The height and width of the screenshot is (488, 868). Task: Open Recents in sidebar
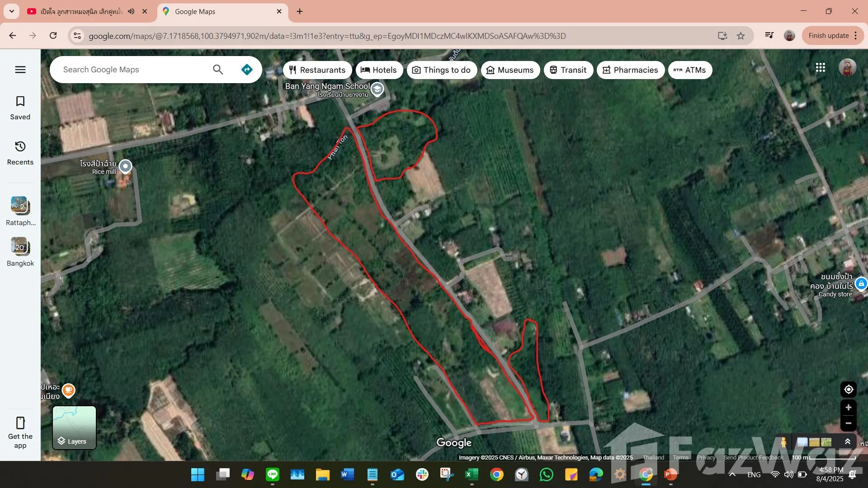(20, 153)
